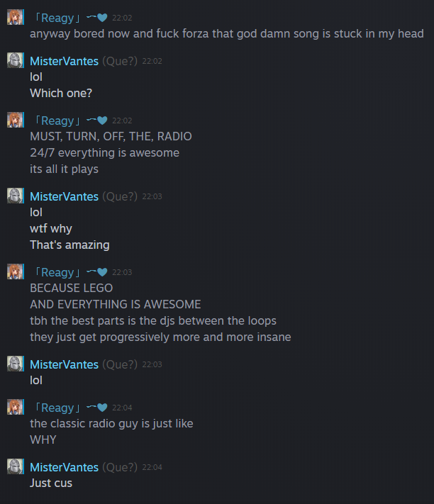
Task: Select the '24/7 everything is awesome' message
Action: [104, 152]
